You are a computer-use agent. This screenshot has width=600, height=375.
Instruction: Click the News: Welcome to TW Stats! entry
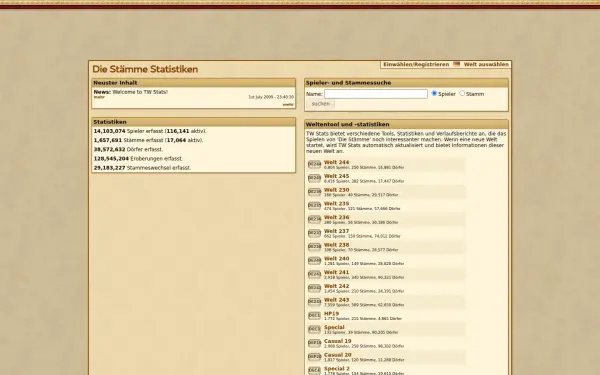point(130,92)
